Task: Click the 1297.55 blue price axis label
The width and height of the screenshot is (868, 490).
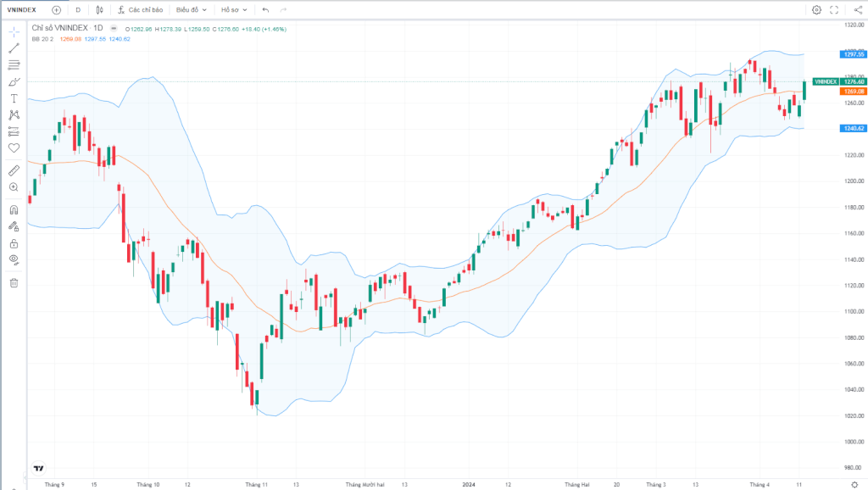Action: pos(853,54)
